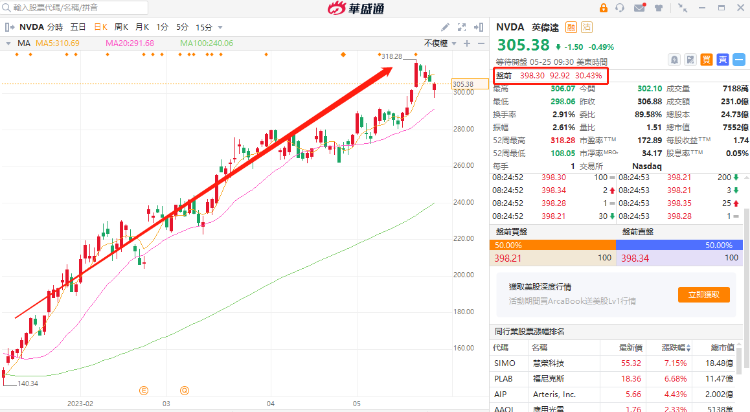Open PLAB 福尼克斯 row
The width and height of the screenshot is (750, 412).
pos(614,379)
